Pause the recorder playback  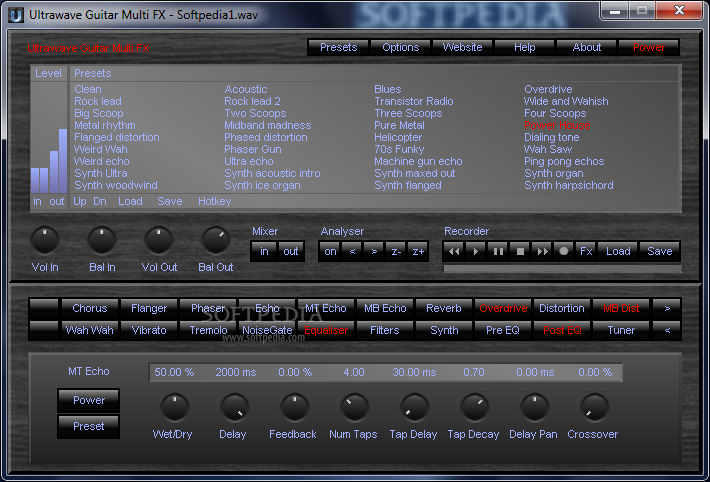coord(498,251)
